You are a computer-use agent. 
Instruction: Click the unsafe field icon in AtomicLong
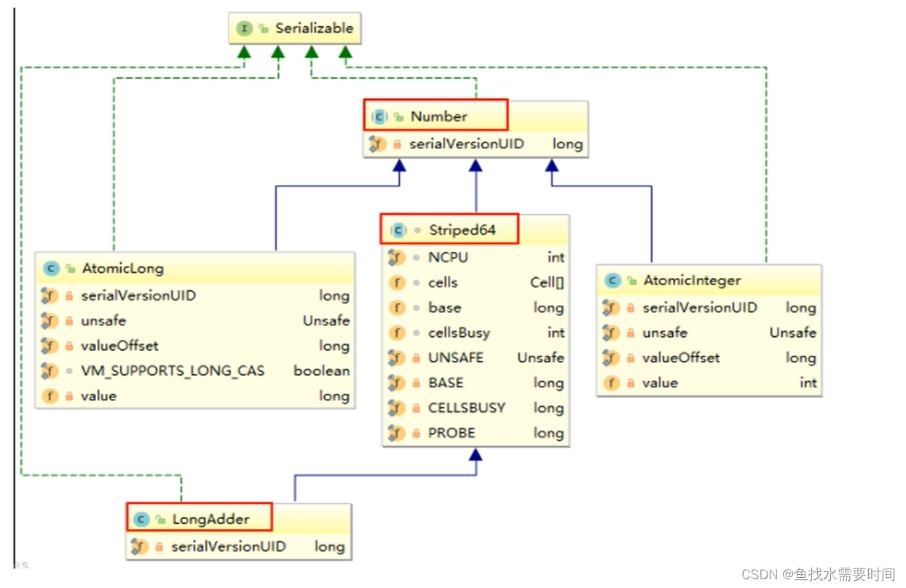click(50, 321)
